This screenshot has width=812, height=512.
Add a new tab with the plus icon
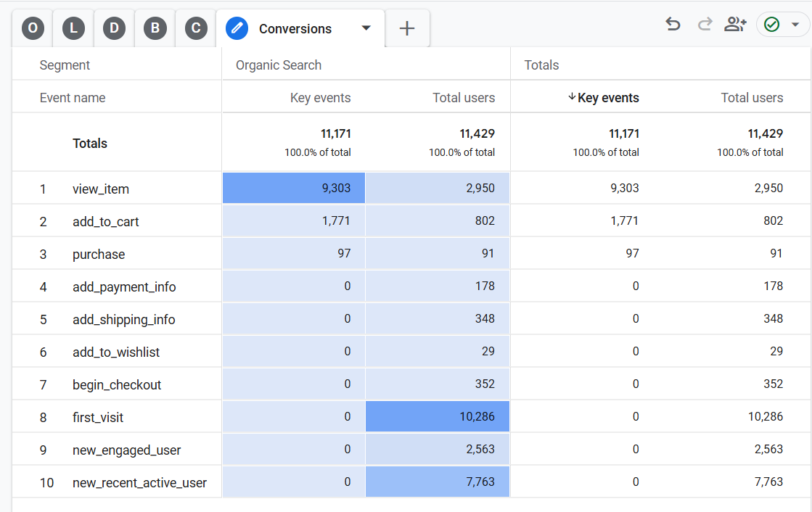407,28
